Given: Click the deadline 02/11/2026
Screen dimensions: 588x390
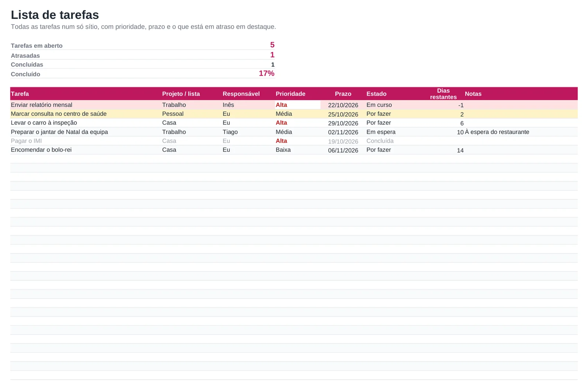Looking at the screenshot, I should (x=343, y=132).
